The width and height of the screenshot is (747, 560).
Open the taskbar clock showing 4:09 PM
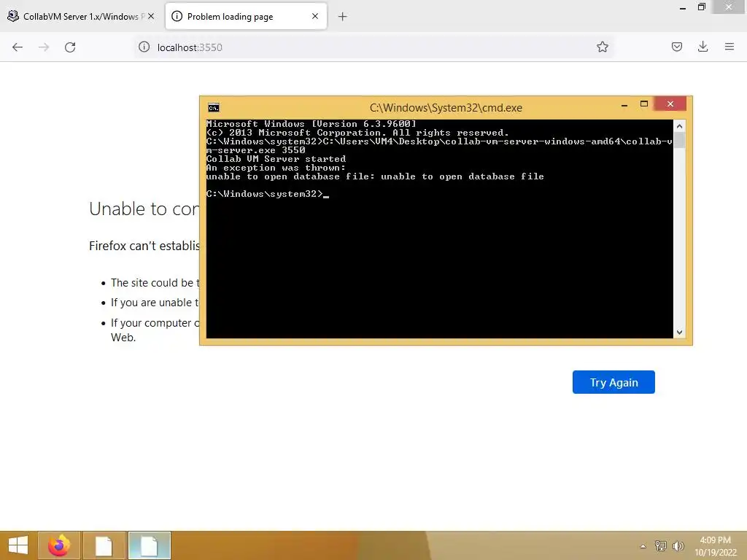pyautogui.click(x=715, y=546)
